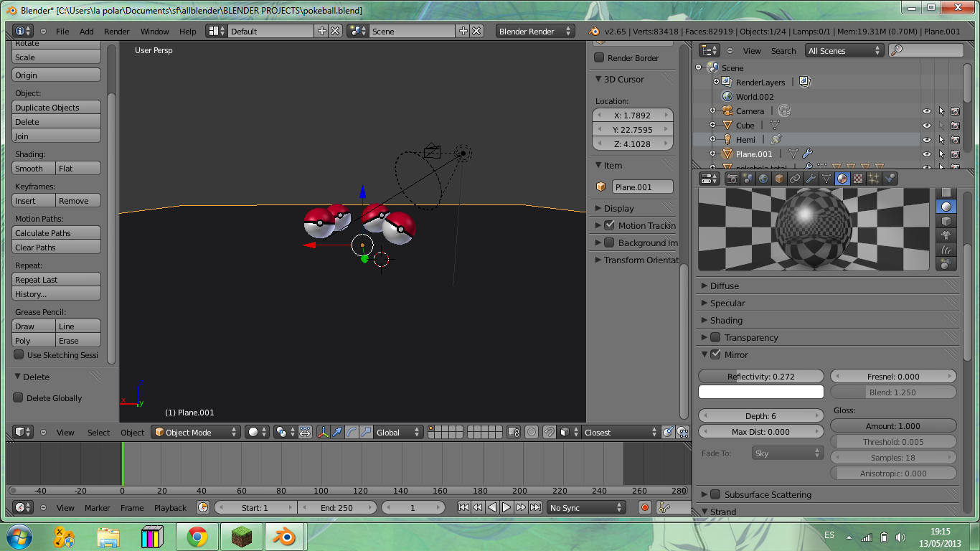Screen dimensions: 980x551
Task: Open the Windows Start menu
Action: click(19, 536)
